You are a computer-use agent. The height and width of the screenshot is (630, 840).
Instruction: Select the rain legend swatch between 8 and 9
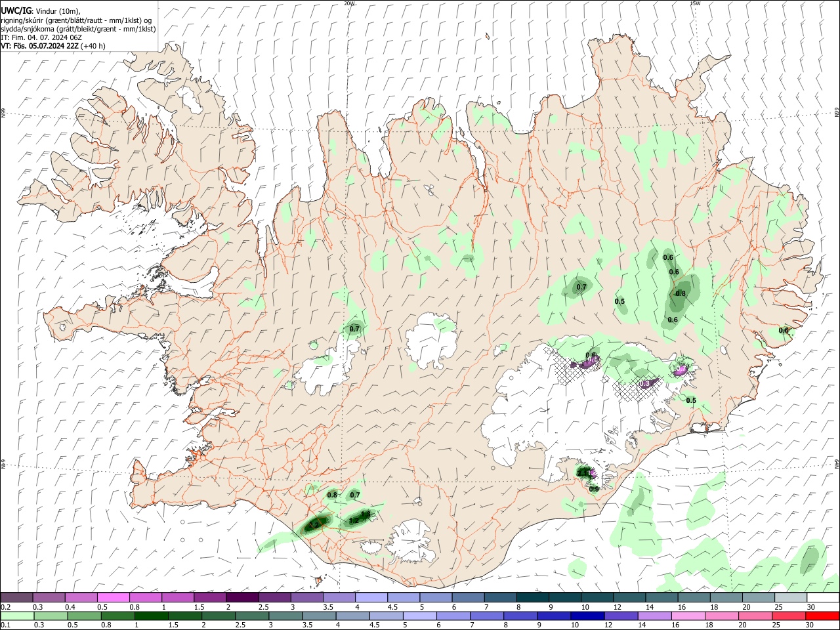(520, 616)
